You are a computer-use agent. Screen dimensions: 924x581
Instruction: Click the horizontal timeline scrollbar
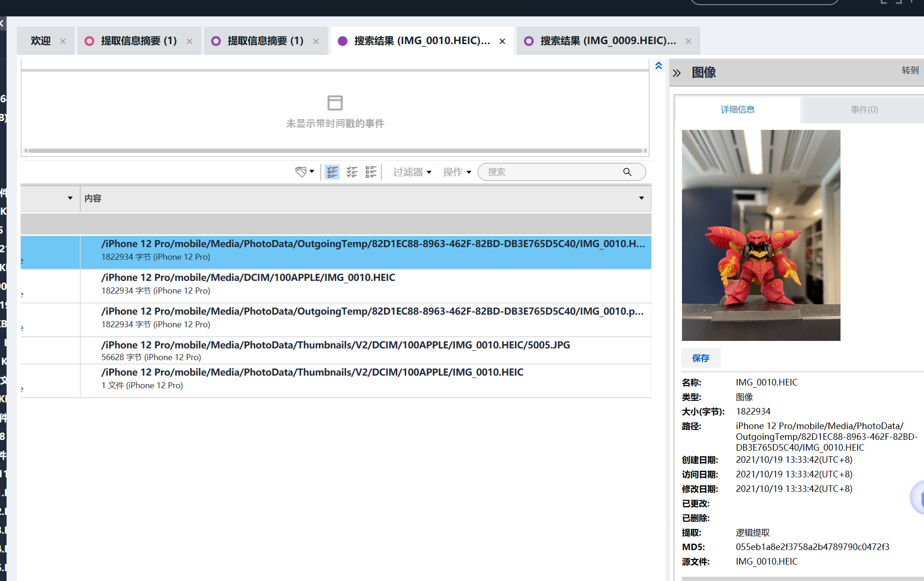(x=335, y=151)
